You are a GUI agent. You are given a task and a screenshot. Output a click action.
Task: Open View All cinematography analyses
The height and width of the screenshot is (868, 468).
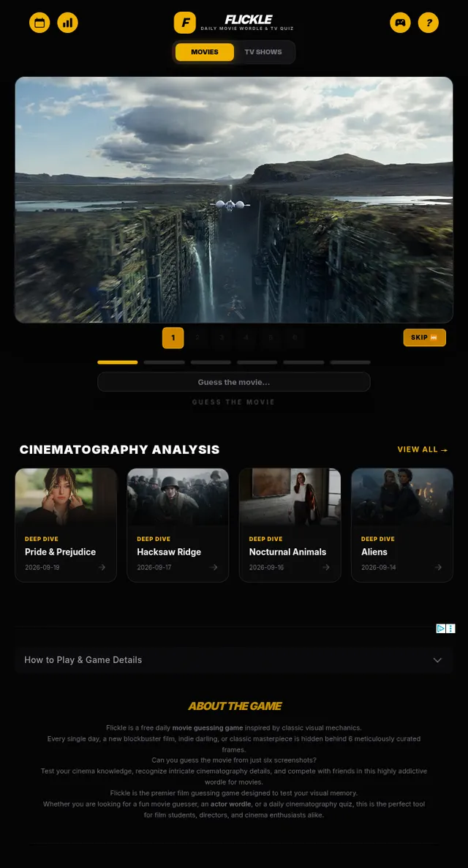click(x=423, y=449)
